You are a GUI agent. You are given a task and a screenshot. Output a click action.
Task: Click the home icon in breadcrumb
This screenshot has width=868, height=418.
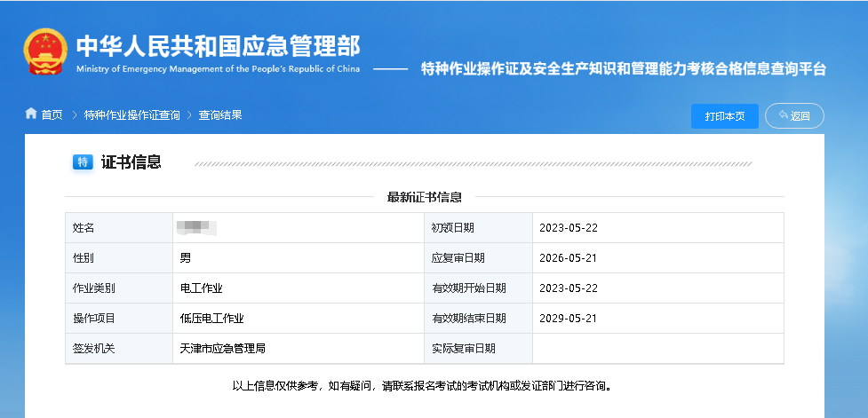coord(31,114)
